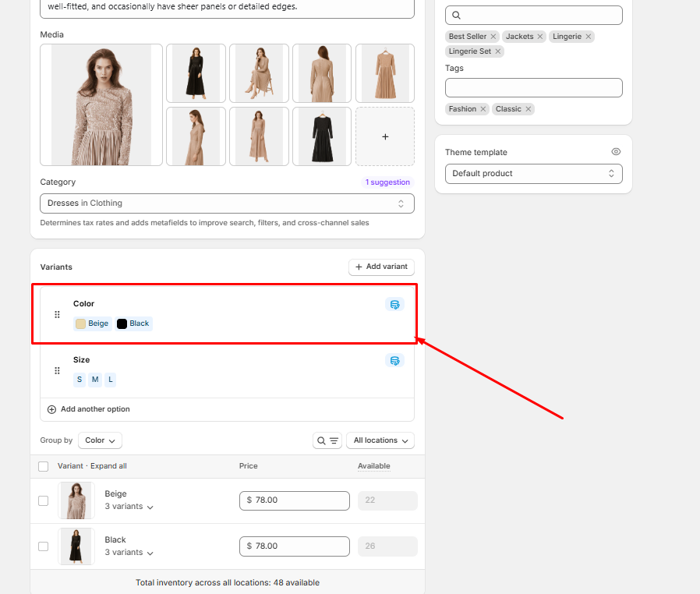Open the Dresses in Clothing category selector
This screenshot has height=594, width=700.
[227, 203]
